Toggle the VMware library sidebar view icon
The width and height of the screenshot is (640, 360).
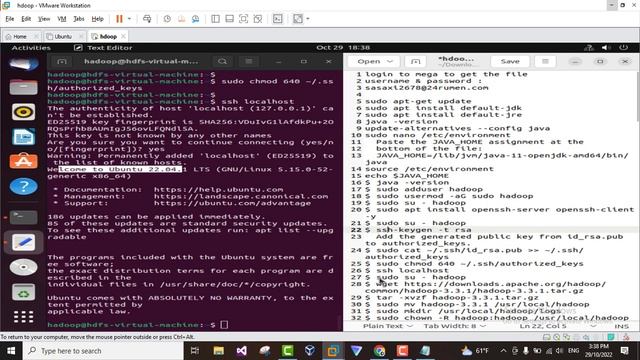coord(215,19)
